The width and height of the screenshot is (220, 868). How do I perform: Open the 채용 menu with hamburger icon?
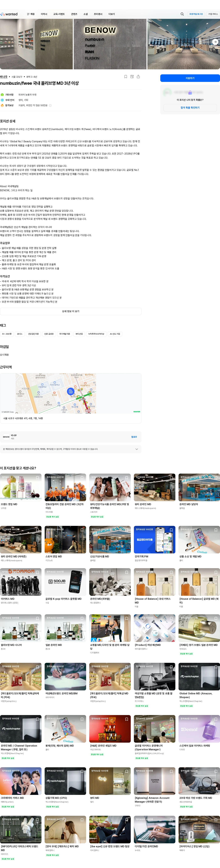(31, 14)
